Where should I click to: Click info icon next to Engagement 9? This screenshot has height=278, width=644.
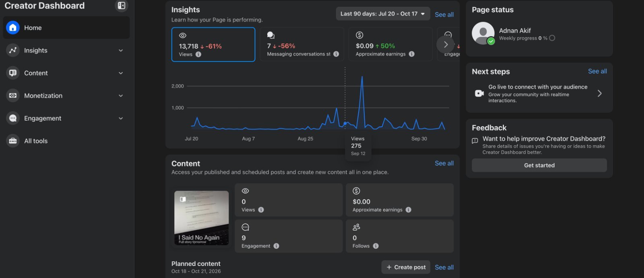tap(276, 246)
